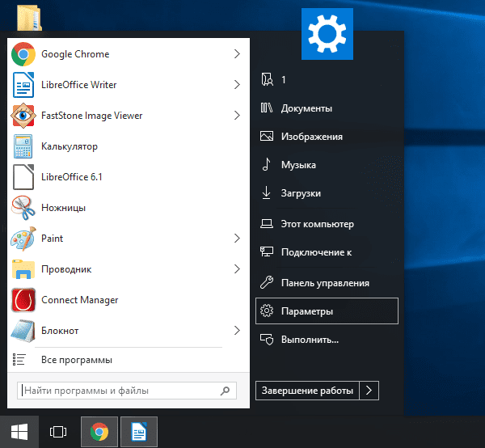Screen dimensions: 485x448
Task: Click the LibreOffice 6.1 document icon
Action: point(23,177)
